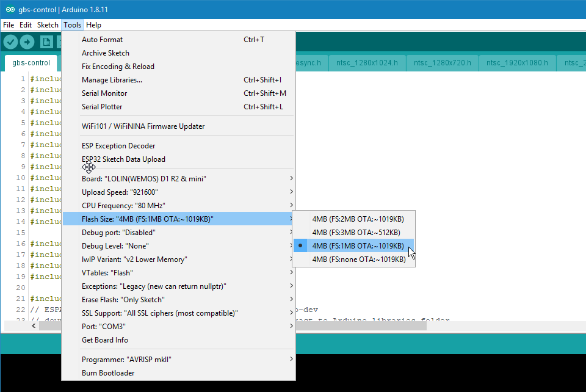Click the editor's horizontal scrollbar thumb
This screenshot has width=586, height=392.
tap(361, 326)
